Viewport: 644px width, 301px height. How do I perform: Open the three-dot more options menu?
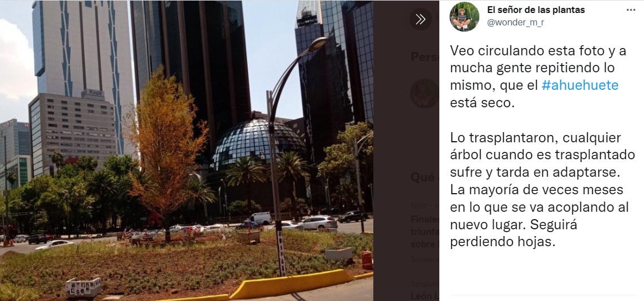click(x=631, y=10)
